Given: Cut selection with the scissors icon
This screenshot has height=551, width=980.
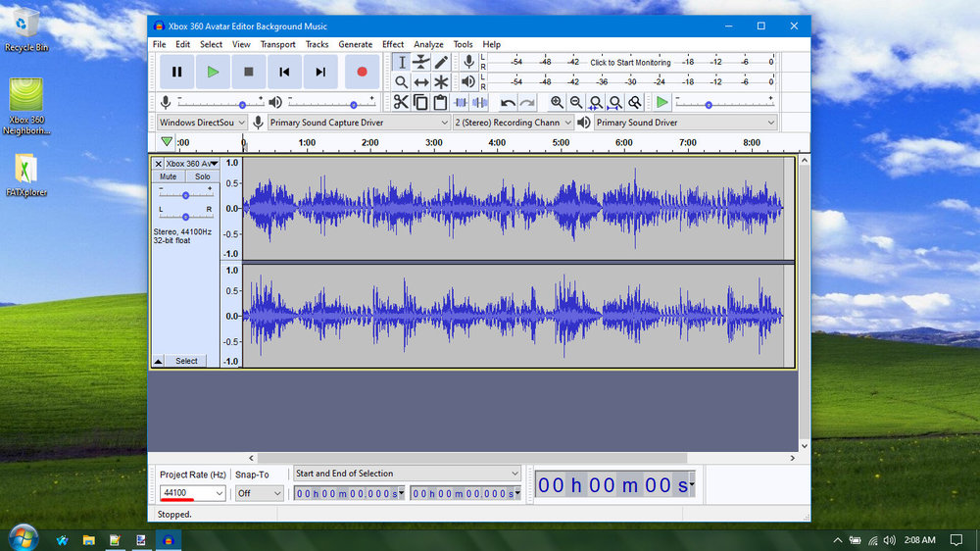Looking at the screenshot, I should (401, 102).
